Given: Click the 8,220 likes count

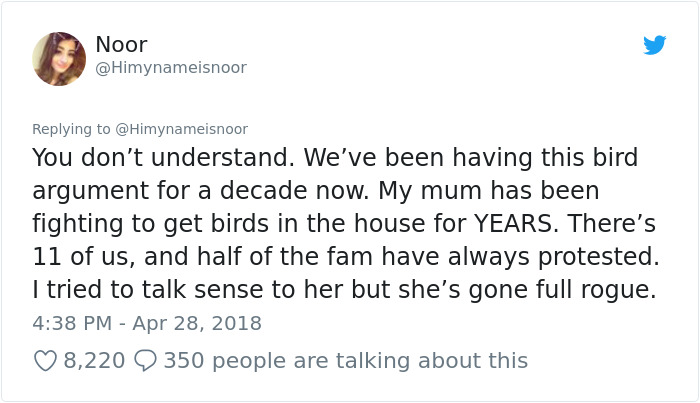Looking at the screenshot, I should (94, 360).
